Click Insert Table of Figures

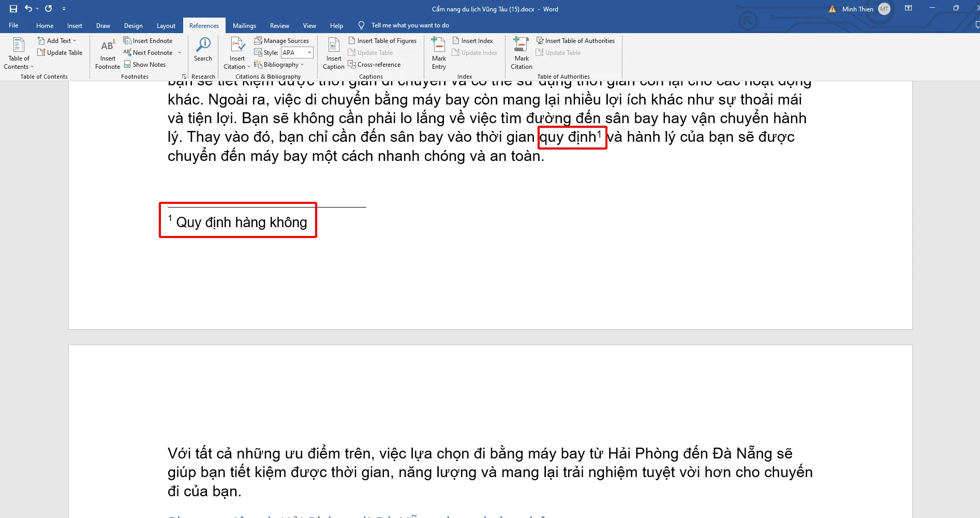[x=382, y=40]
